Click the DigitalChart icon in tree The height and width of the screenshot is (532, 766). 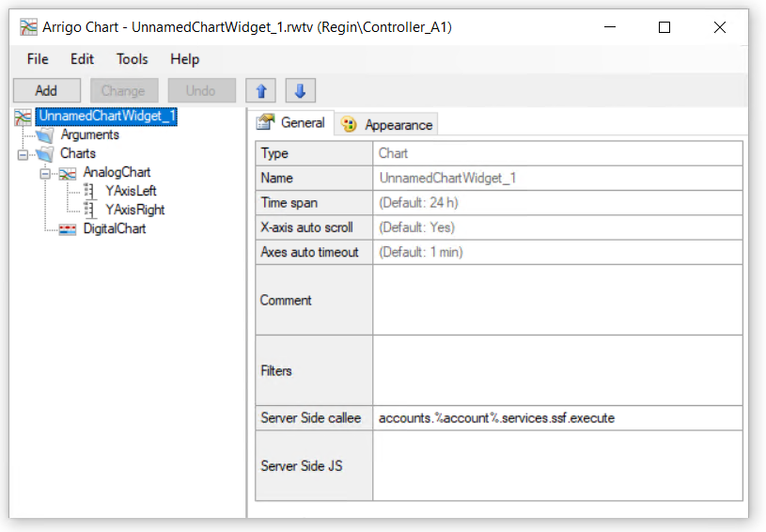68,229
